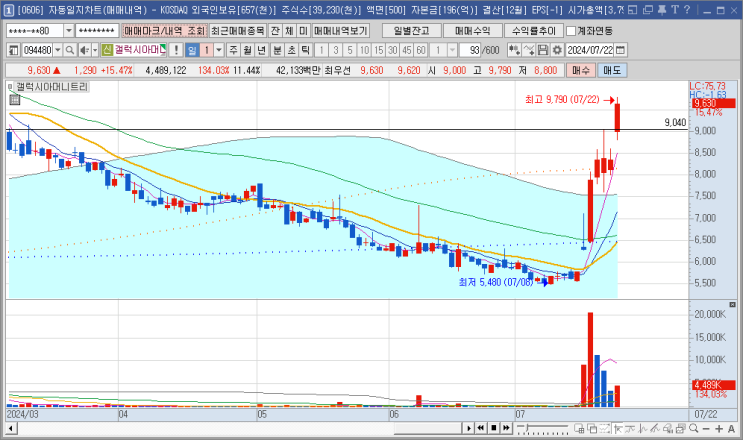Viewport: 743px width, 440px height.
Task: Open 일별잔고 view
Action: (411, 31)
